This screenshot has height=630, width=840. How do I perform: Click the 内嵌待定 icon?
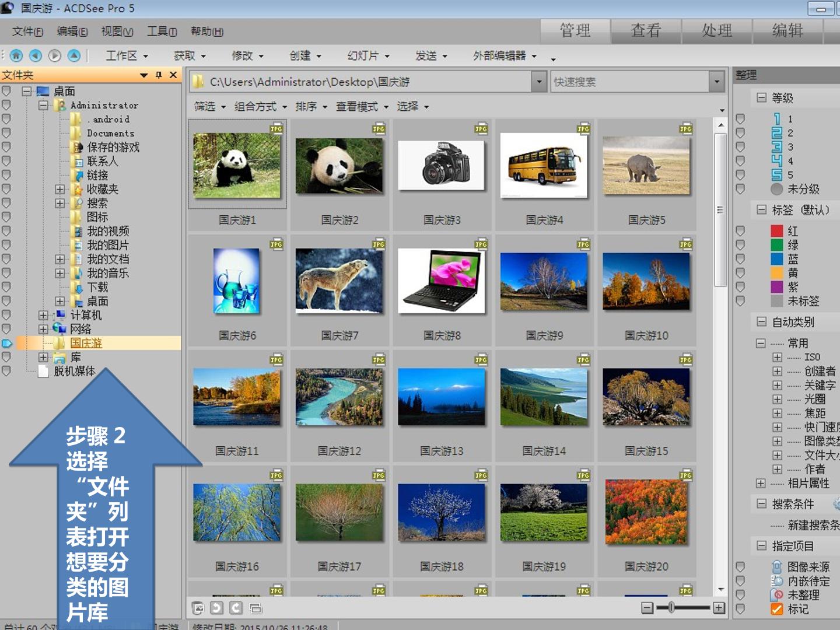point(777,581)
